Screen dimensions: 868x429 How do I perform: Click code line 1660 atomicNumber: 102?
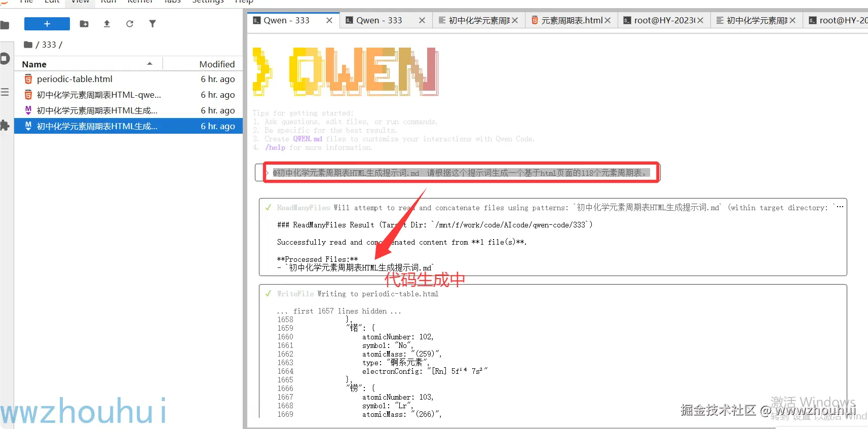pyautogui.click(x=398, y=337)
